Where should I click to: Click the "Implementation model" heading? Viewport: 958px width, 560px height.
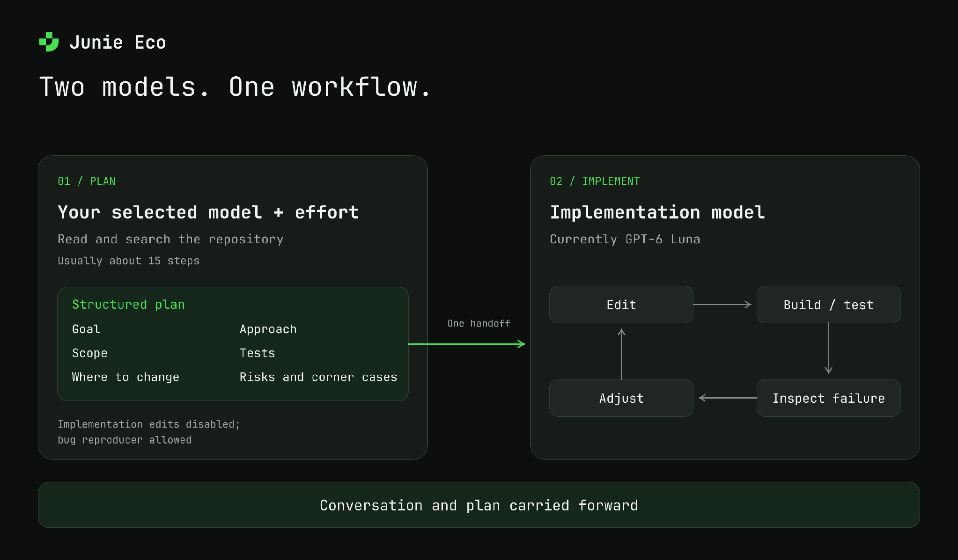657,212
